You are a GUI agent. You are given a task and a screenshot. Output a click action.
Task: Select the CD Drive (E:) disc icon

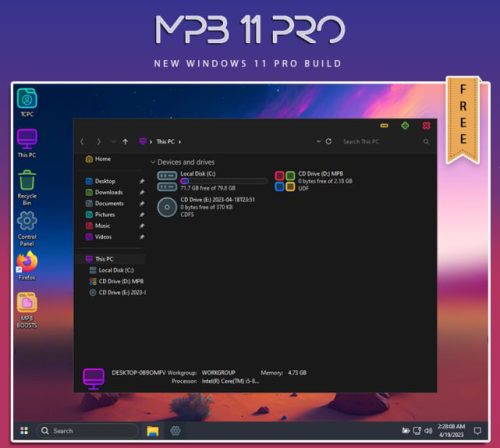click(167, 207)
